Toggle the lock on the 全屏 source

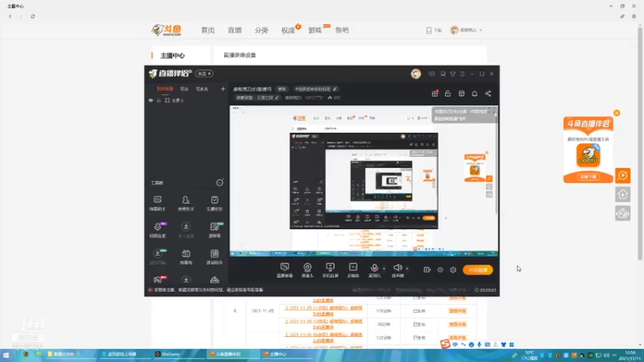pyautogui.click(x=159, y=101)
